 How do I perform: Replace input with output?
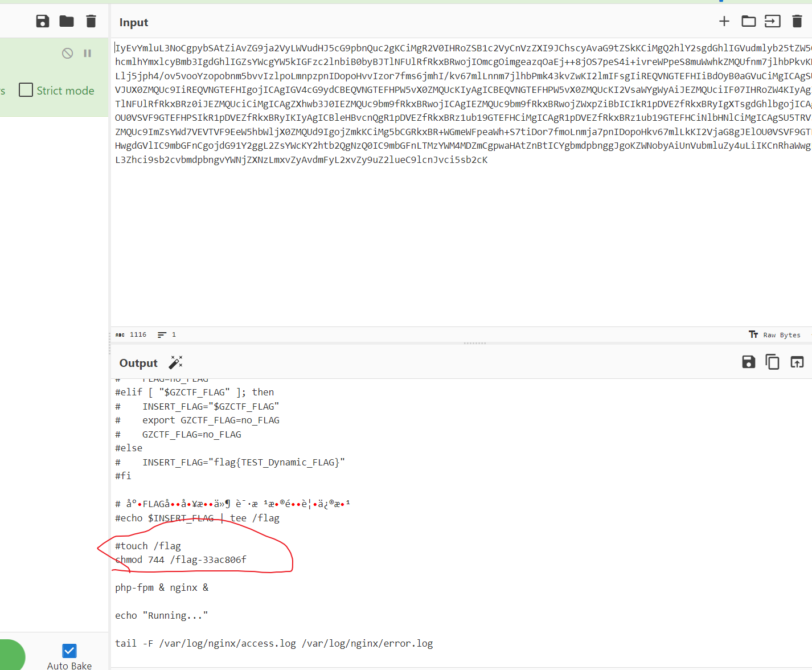coord(797,362)
